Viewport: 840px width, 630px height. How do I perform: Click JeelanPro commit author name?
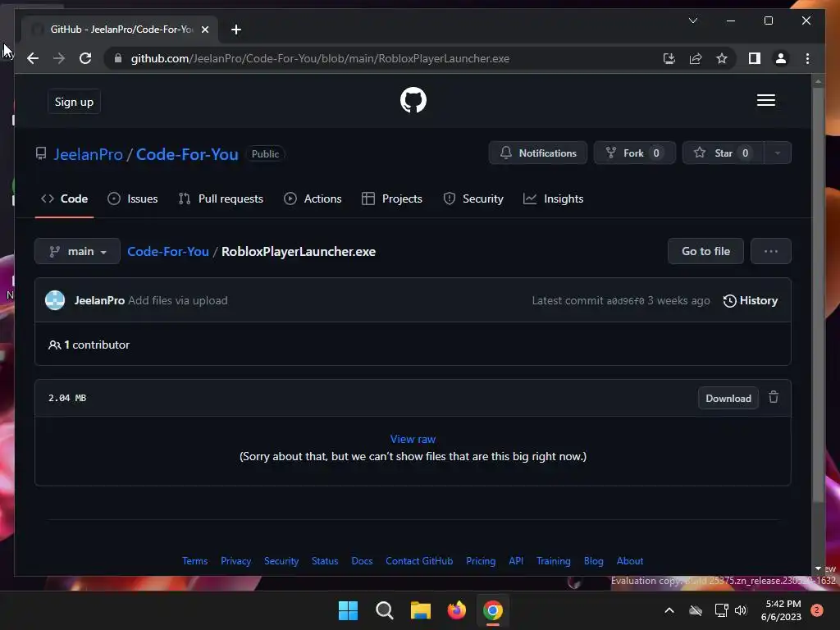[99, 300]
